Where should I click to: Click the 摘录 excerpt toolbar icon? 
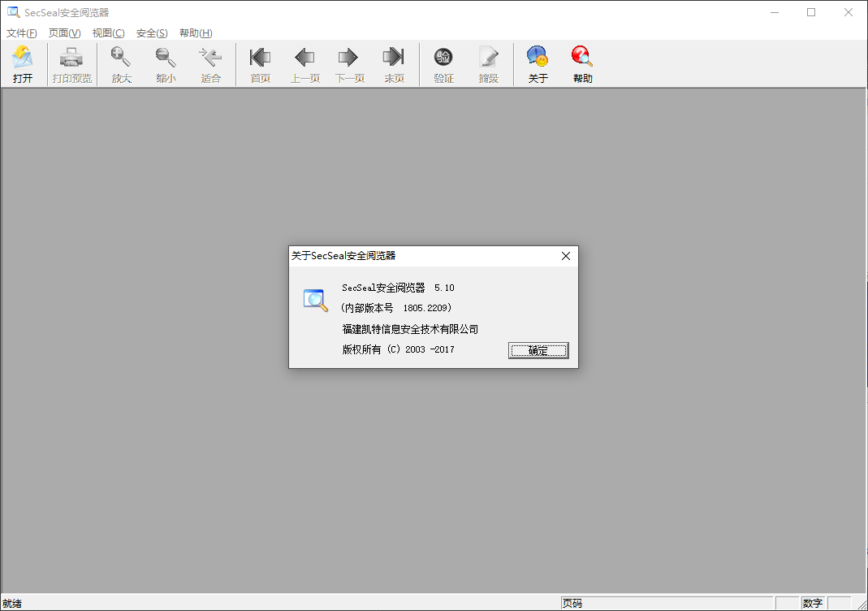488,58
